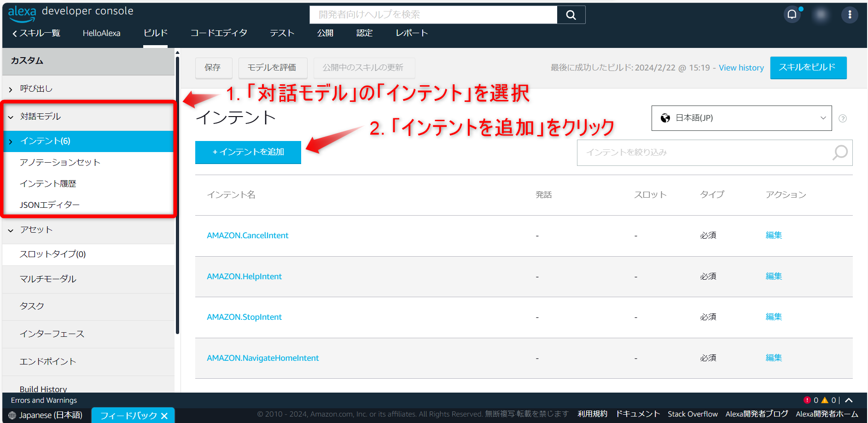Image resolution: width=868 pixels, height=423 pixels.
Task: Open the 日本語(JP) locale dropdown
Action: click(x=741, y=118)
